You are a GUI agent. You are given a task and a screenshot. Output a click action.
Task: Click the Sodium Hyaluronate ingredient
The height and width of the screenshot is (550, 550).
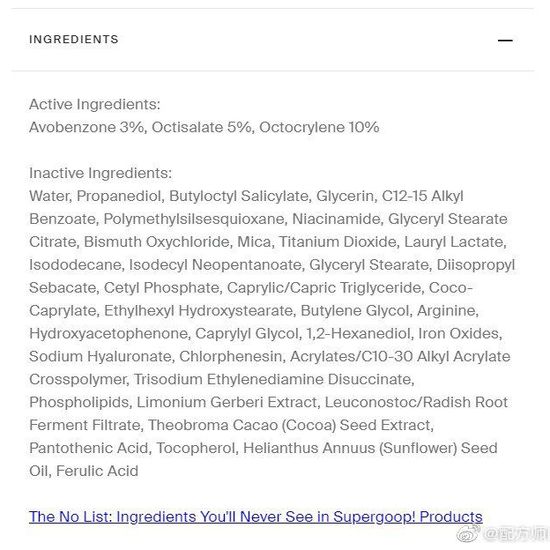tap(101, 356)
